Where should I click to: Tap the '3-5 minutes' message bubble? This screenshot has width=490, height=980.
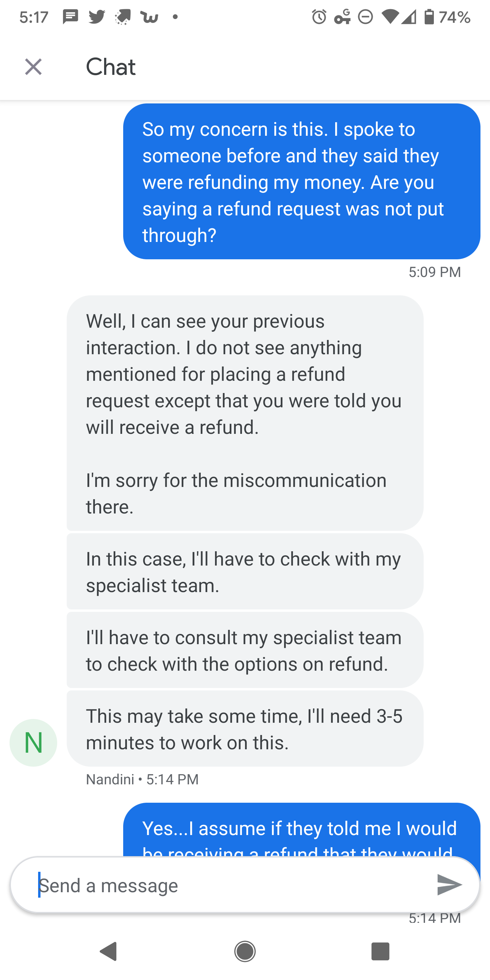[x=245, y=729]
